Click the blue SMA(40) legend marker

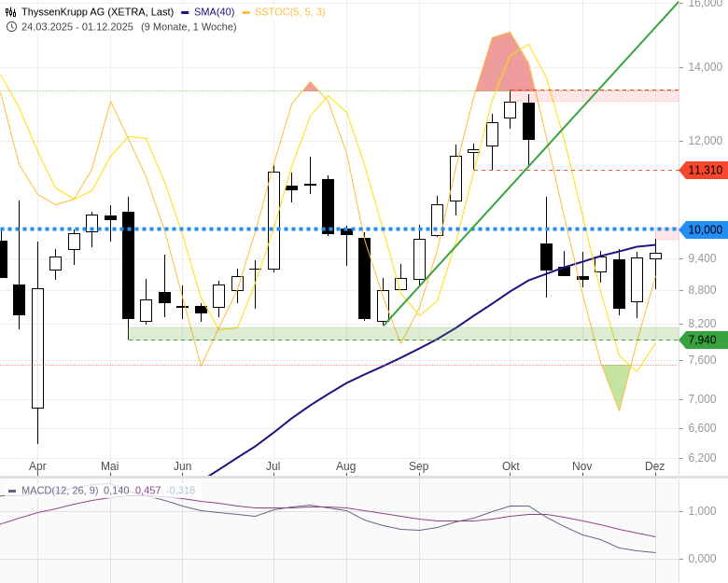pyautogui.click(x=185, y=12)
